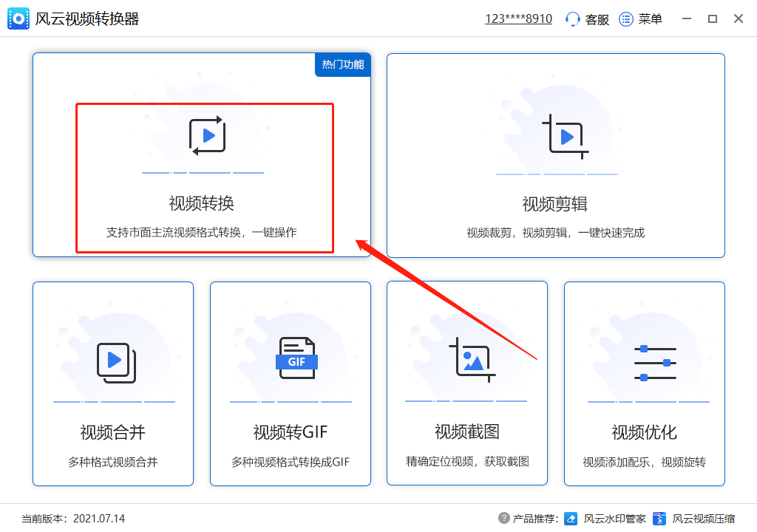This screenshot has width=757, height=532.
Task: Open the 视频转GIF file icon
Action: pos(296,358)
